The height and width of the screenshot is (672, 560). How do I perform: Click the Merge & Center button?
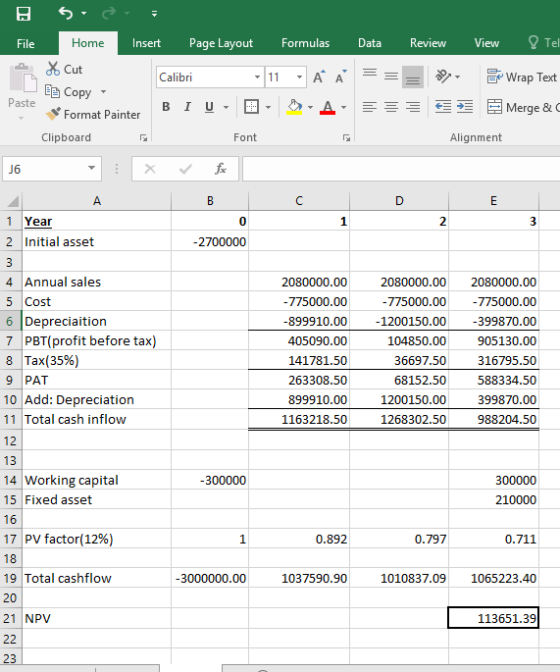pyautogui.click(x=523, y=107)
